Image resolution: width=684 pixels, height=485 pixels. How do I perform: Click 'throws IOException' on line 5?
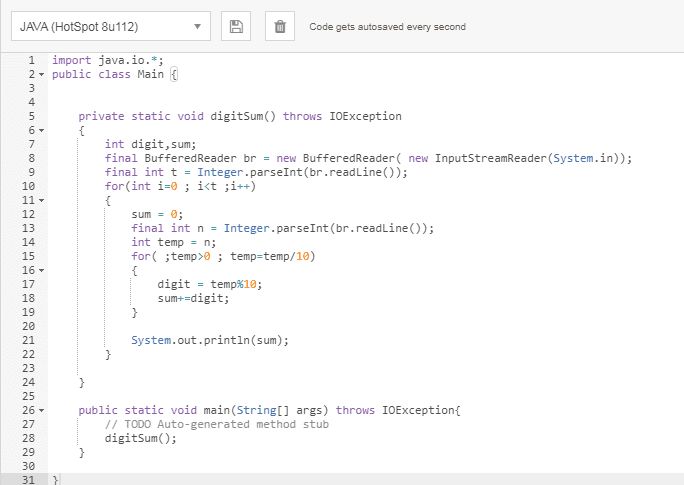tap(342, 116)
